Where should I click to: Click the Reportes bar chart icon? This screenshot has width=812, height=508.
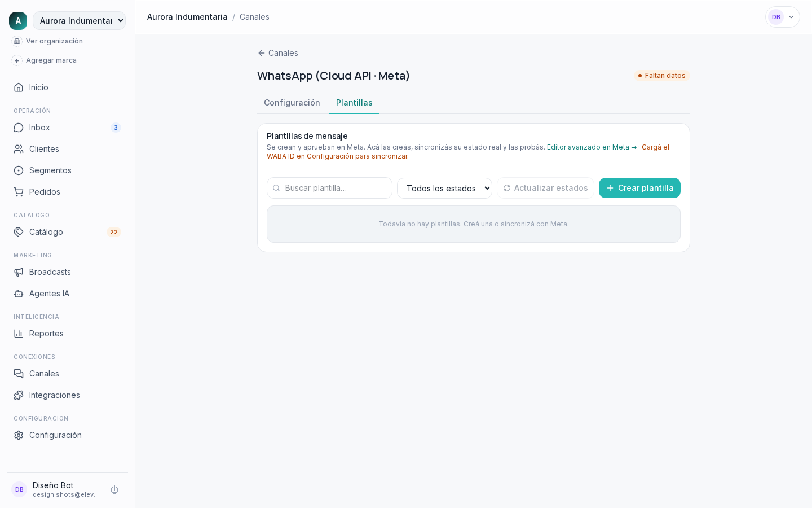click(19, 334)
